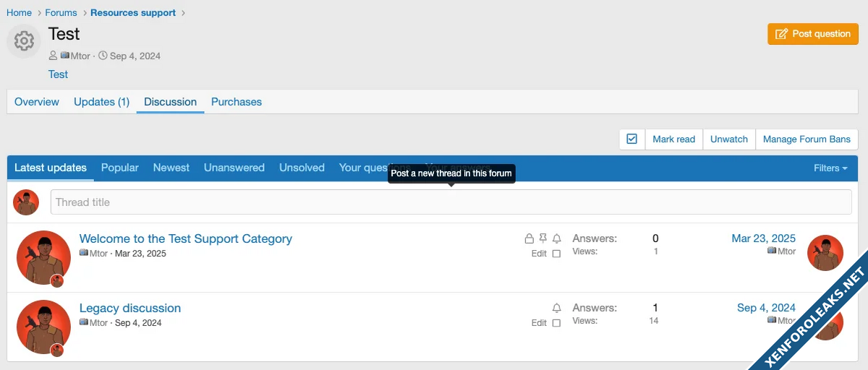868x370 pixels.
Task: Open Edit on Legacy discussion row
Action: click(x=539, y=323)
